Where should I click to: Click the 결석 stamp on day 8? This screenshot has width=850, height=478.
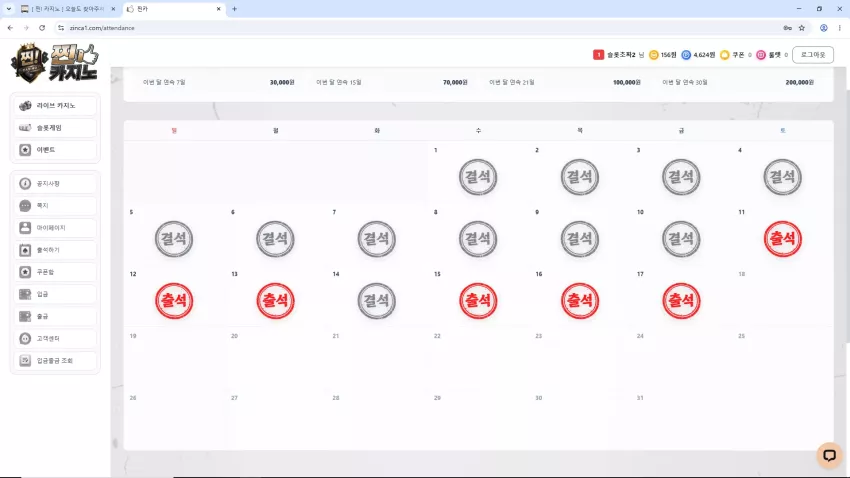[478, 238]
